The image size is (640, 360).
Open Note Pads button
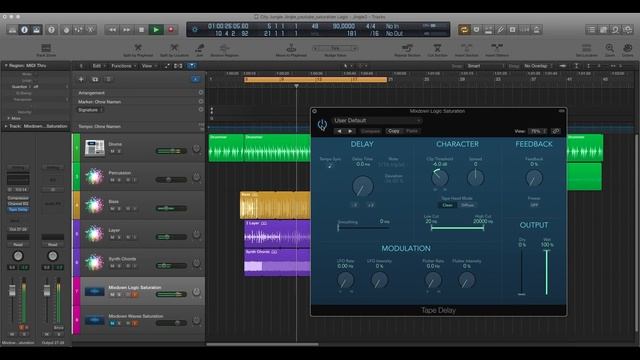[603, 30]
